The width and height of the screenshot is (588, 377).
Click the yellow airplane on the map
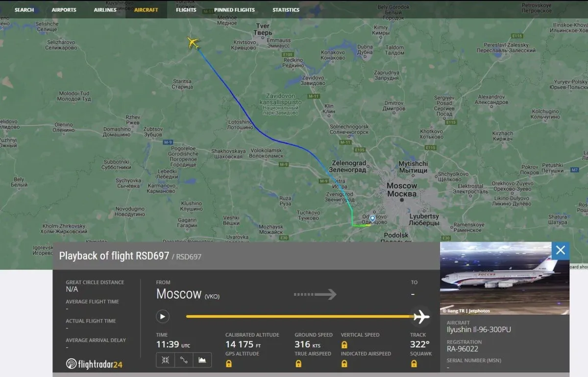point(194,44)
